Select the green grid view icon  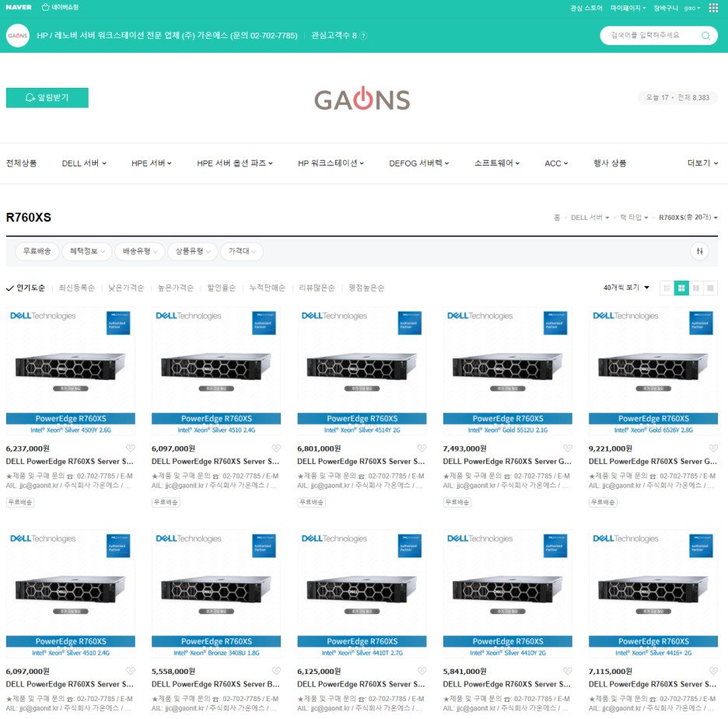click(681, 288)
